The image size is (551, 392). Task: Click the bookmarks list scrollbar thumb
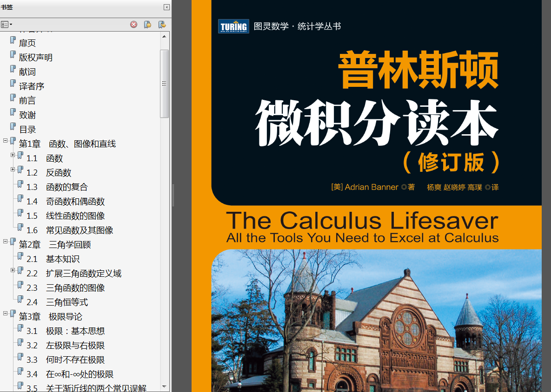[x=164, y=84]
